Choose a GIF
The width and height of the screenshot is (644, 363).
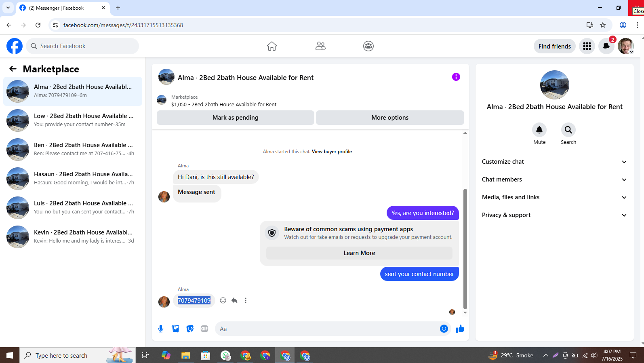pos(204,329)
